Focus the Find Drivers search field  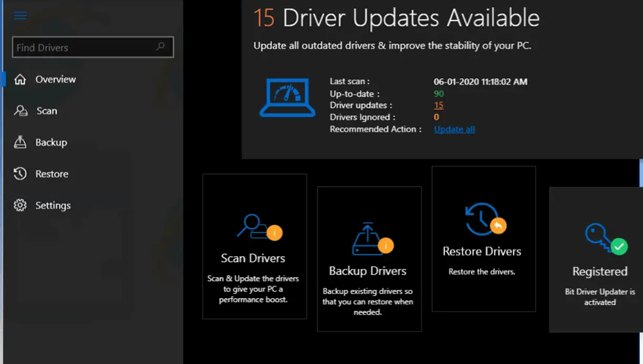click(x=93, y=47)
